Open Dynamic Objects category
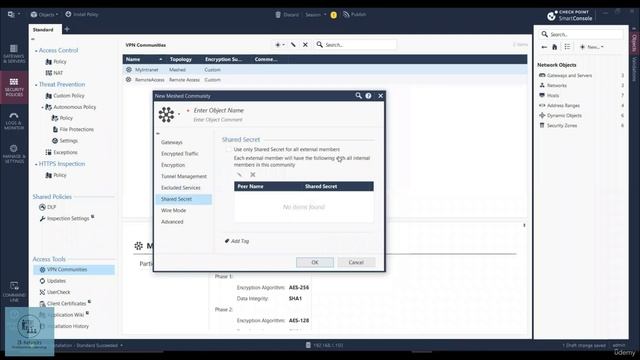This screenshot has width=640, height=360. (x=564, y=116)
